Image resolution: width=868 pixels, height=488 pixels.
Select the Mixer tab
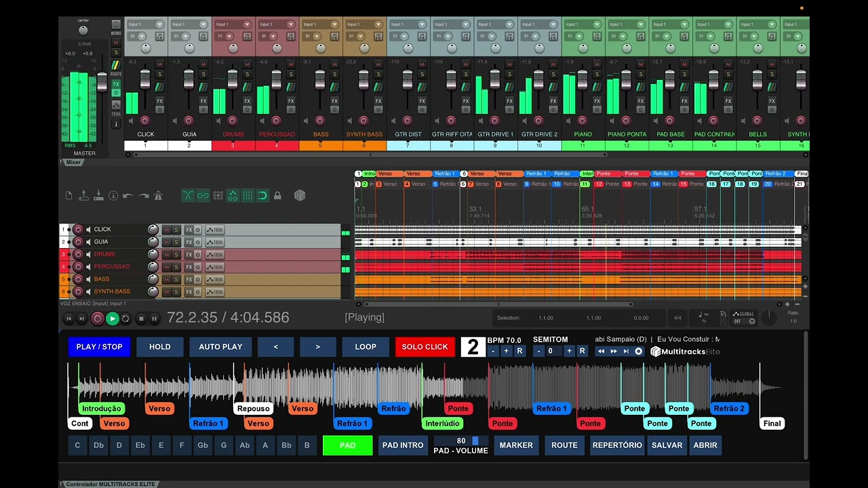(73, 162)
